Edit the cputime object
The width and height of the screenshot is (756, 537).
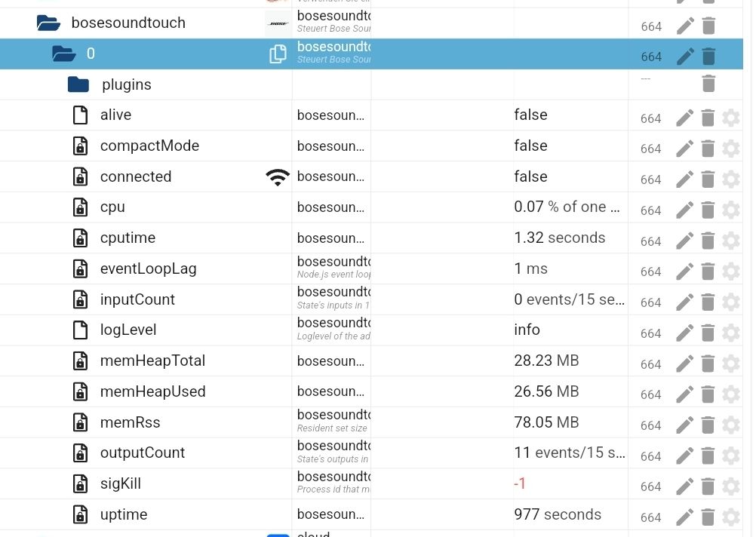point(684,241)
